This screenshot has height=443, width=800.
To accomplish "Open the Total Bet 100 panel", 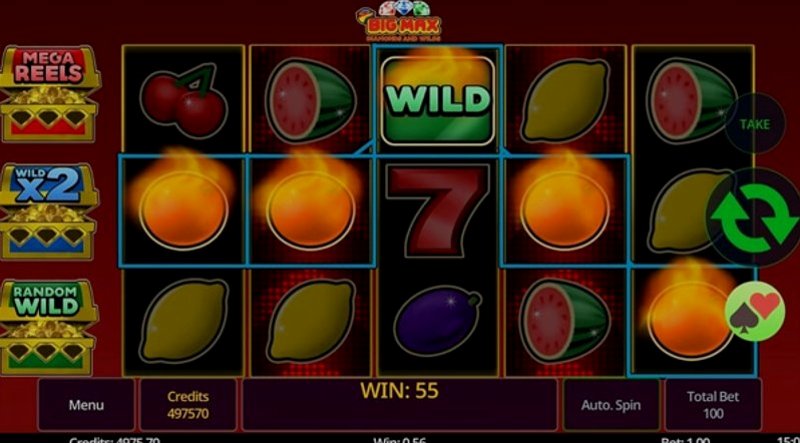I will click(x=713, y=405).
